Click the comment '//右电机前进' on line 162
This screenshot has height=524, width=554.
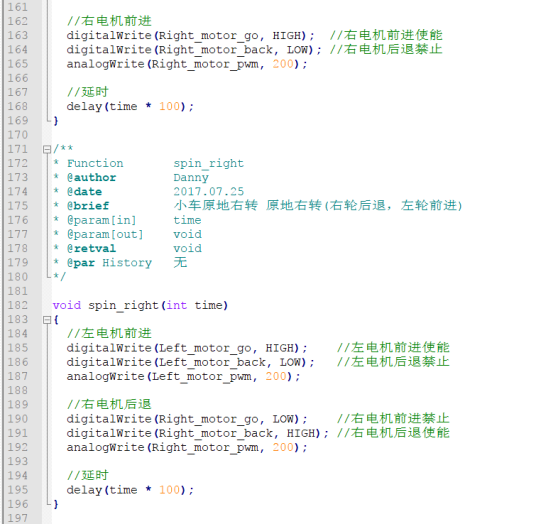(x=109, y=21)
